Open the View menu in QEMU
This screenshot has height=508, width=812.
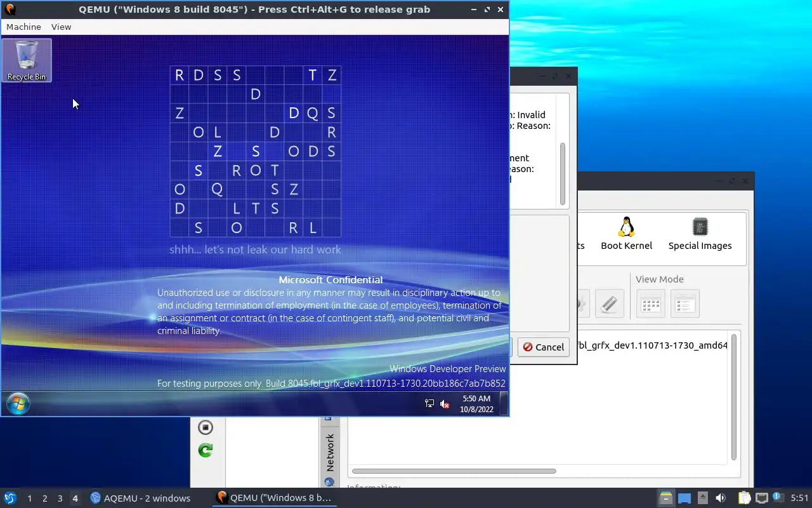pyautogui.click(x=61, y=27)
